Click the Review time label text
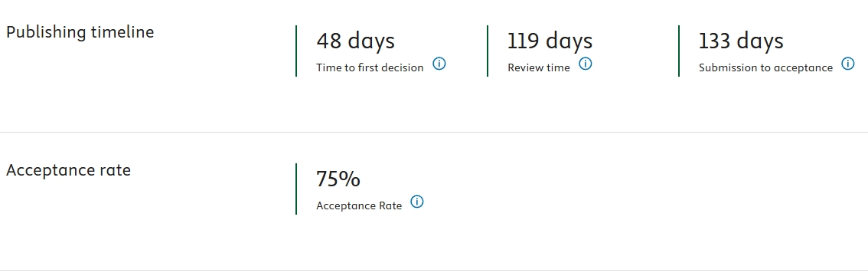Viewport: 868px width, 276px height. [539, 67]
